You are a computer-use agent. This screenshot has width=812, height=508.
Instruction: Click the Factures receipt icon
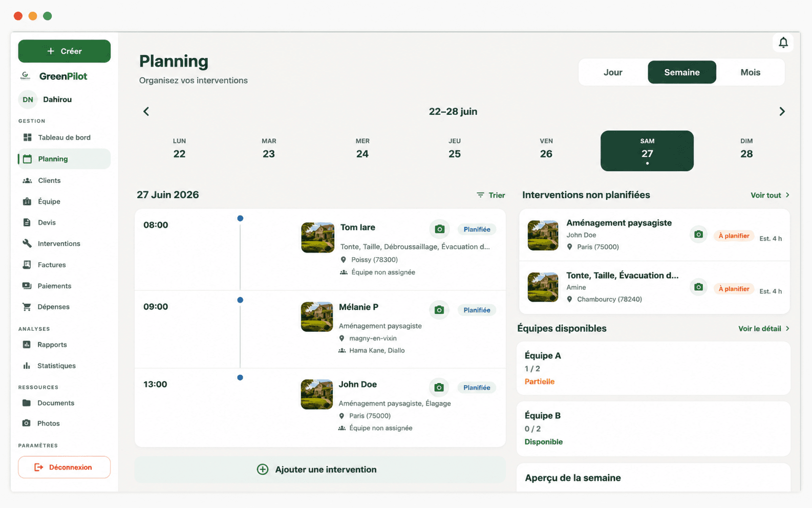27,265
